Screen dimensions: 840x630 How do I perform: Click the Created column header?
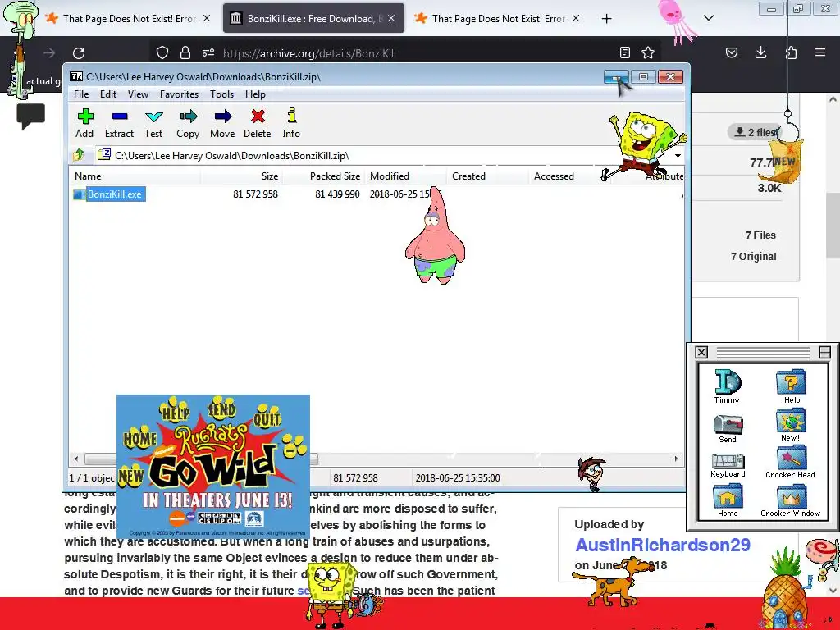[x=487, y=176]
